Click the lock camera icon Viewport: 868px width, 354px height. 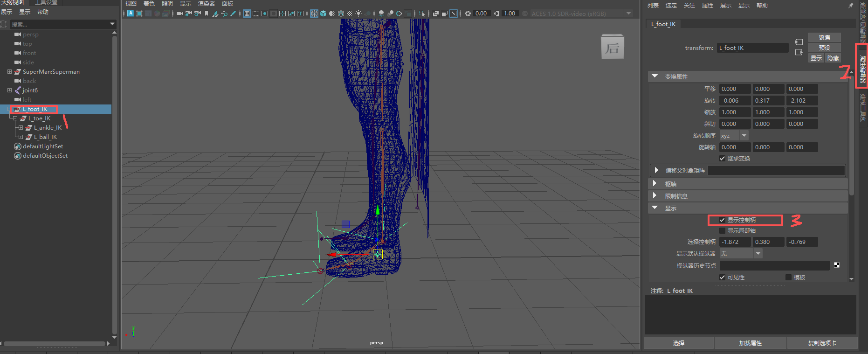(188, 14)
